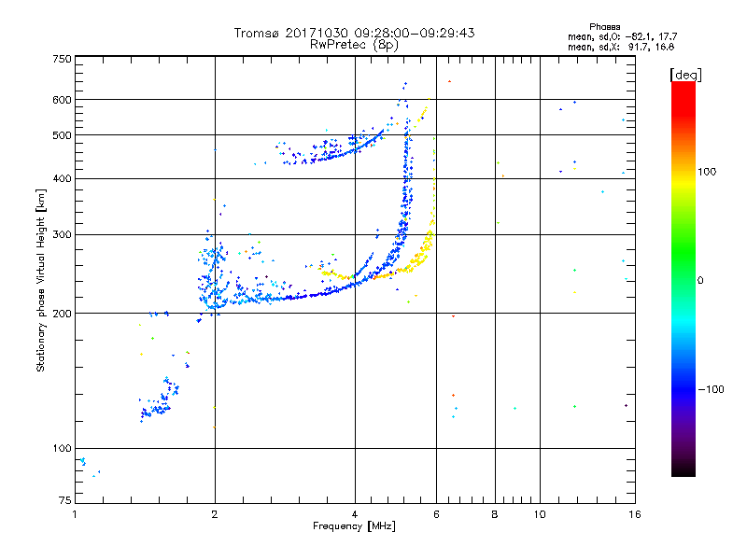Click the "Phases" heading text
Viewport: 747px width, 560px height.
(604, 27)
